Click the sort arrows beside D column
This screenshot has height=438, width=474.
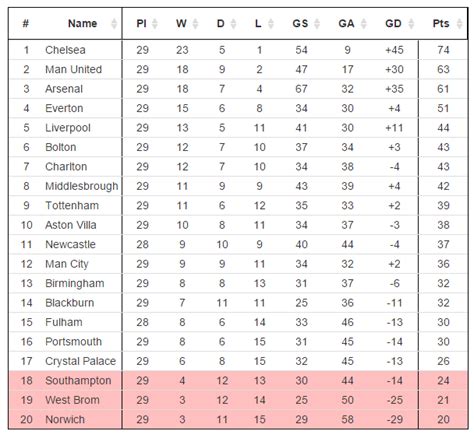click(x=233, y=24)
